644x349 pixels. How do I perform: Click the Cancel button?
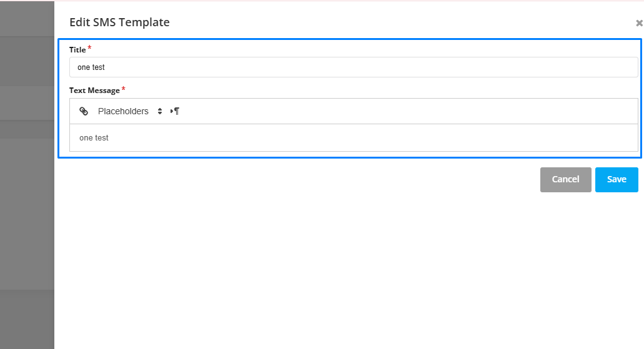click(x=565, y=179)
